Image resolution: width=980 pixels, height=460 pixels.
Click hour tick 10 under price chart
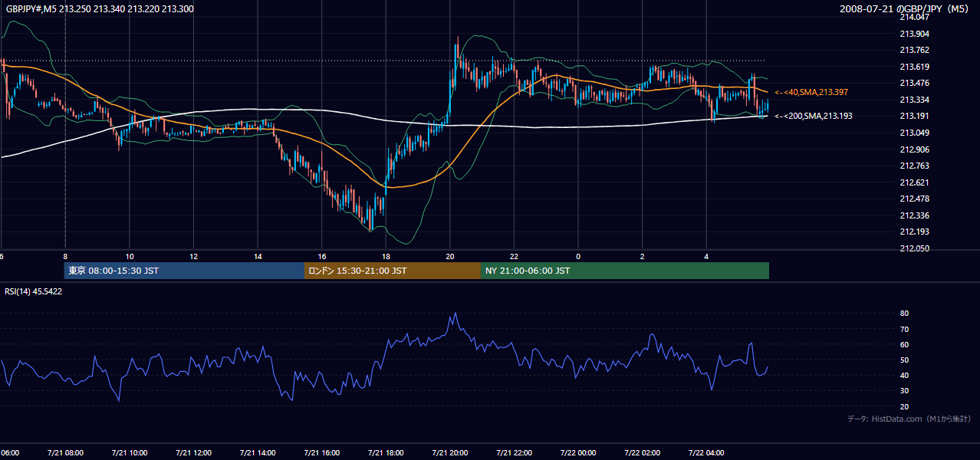(x=130, y=257)
